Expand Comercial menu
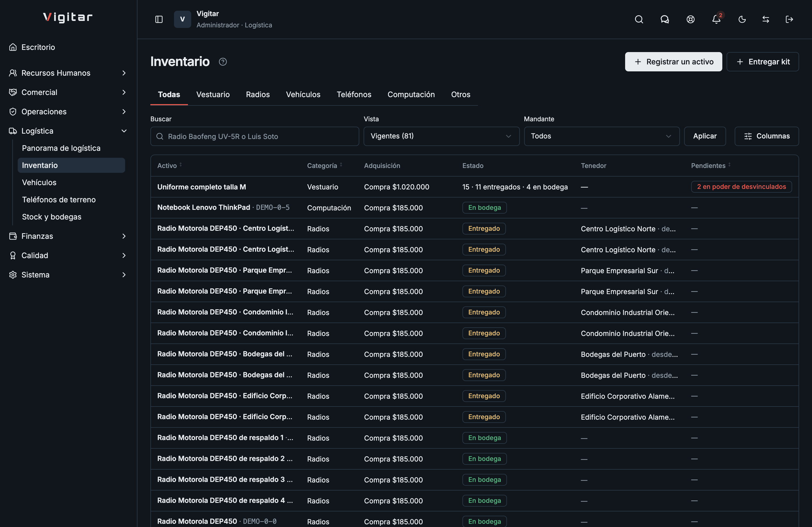 point(68,92)
